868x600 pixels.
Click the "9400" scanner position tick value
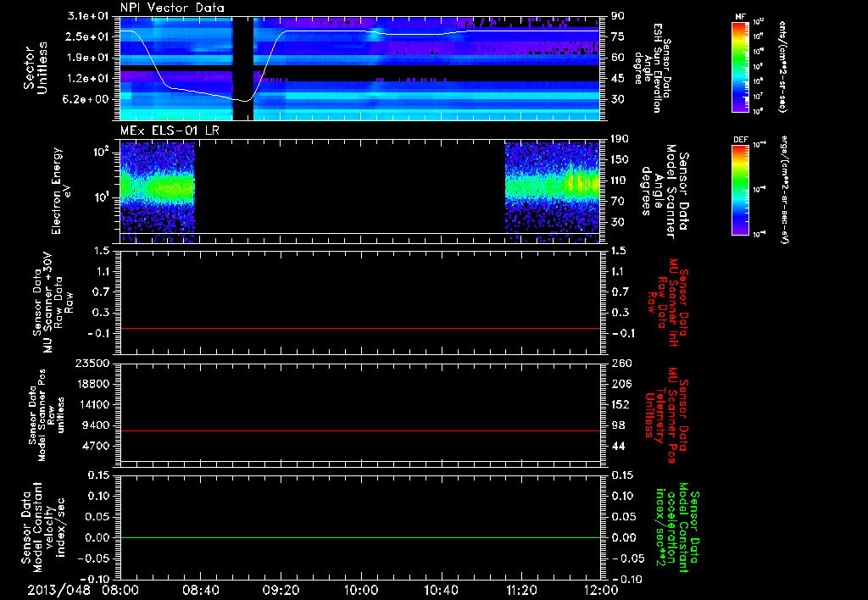(97, 425)
